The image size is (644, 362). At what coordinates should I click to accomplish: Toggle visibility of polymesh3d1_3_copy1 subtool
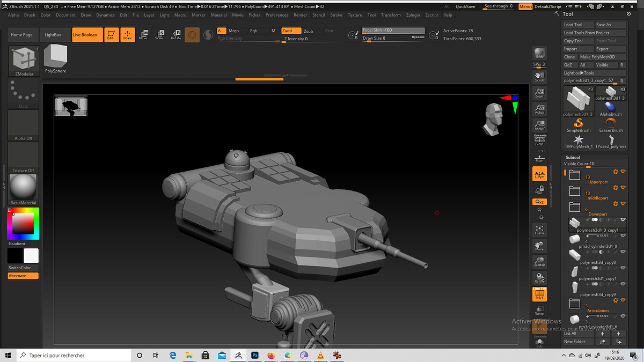623,220
